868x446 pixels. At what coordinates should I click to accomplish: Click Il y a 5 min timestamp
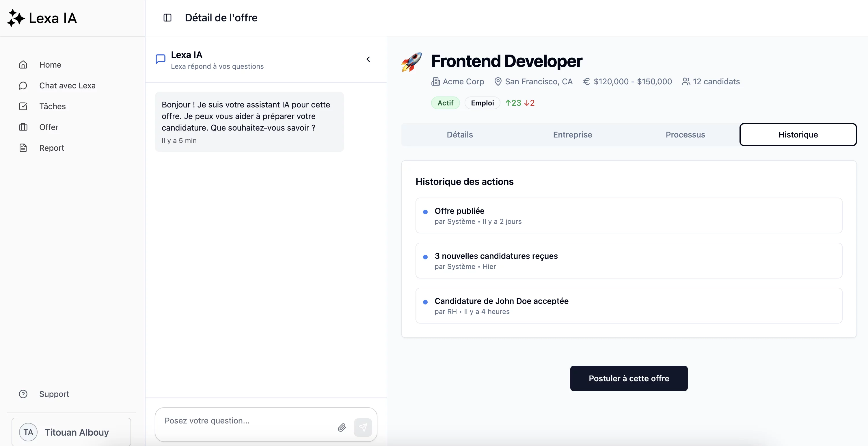(x=179, y=141)
